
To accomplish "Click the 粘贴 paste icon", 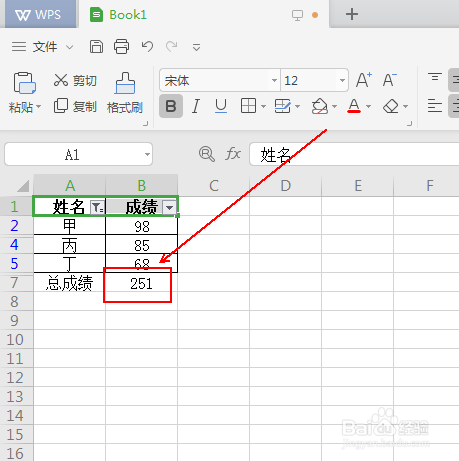I will pos(24,83).
